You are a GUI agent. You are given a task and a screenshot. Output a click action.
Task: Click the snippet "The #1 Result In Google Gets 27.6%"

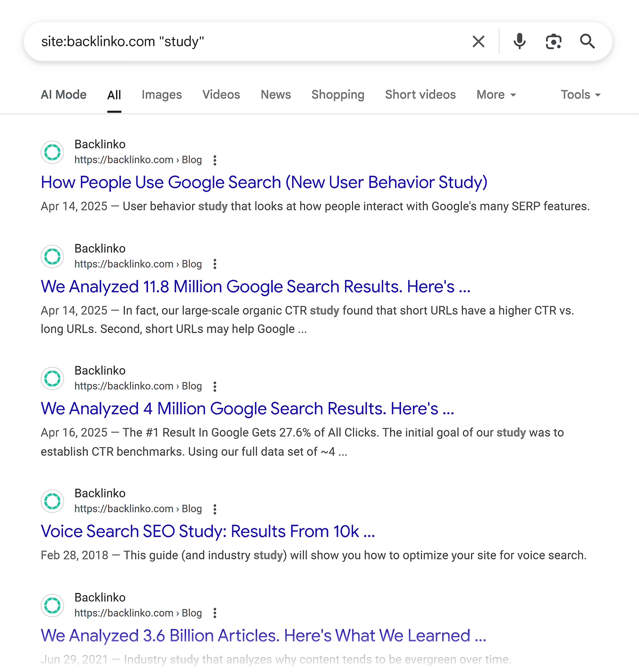[302, 442]
